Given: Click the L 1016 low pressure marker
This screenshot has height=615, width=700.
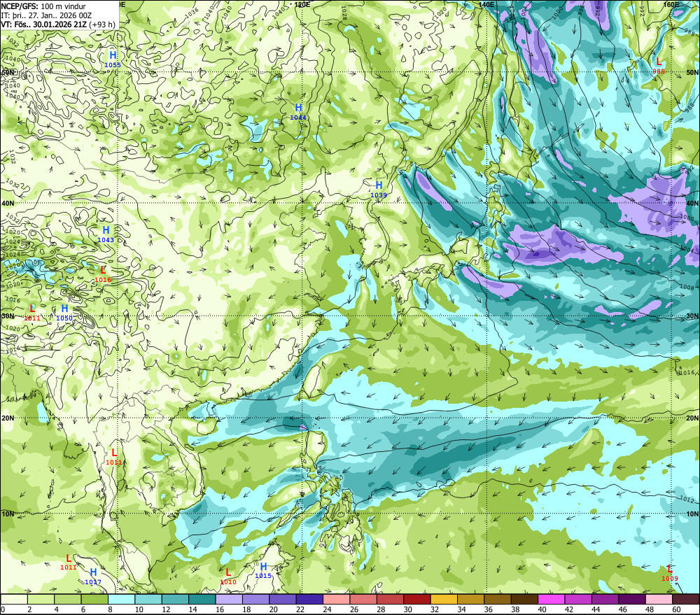Looking at the screenshot, I should pos(103,274).
